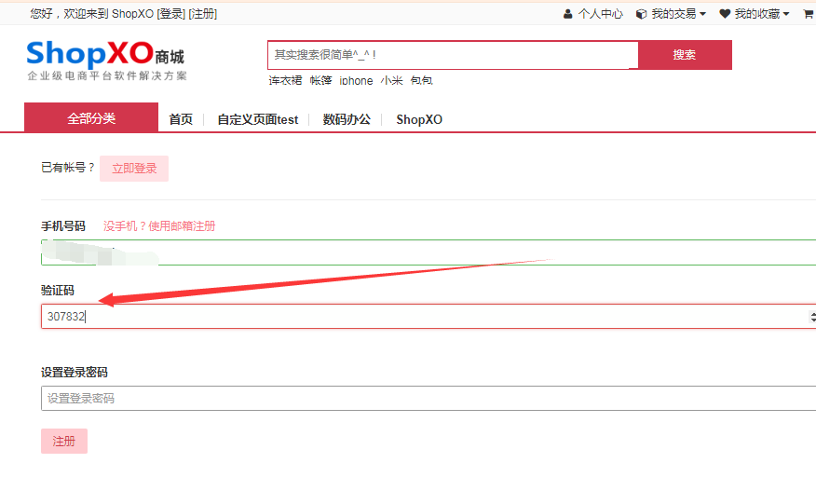Click the 立即登录 button
The height and width of the screenshot is (504, 816).
[134, 169]
